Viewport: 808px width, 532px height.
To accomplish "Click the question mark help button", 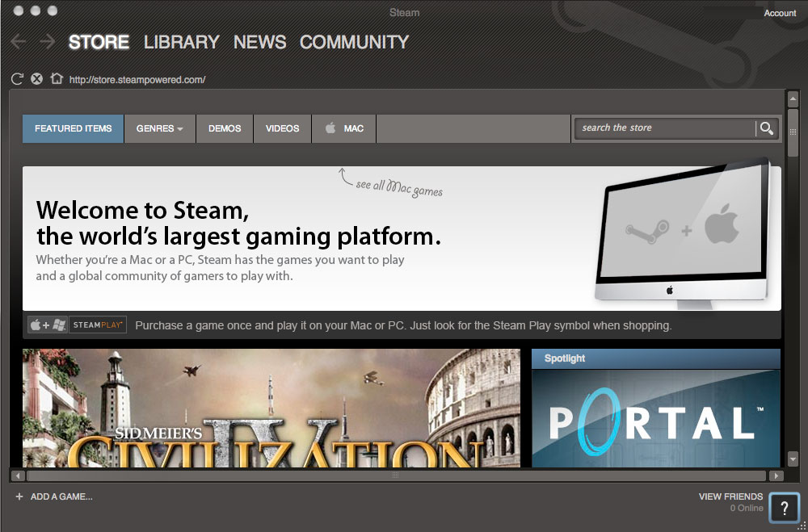I will pos(784,508).
